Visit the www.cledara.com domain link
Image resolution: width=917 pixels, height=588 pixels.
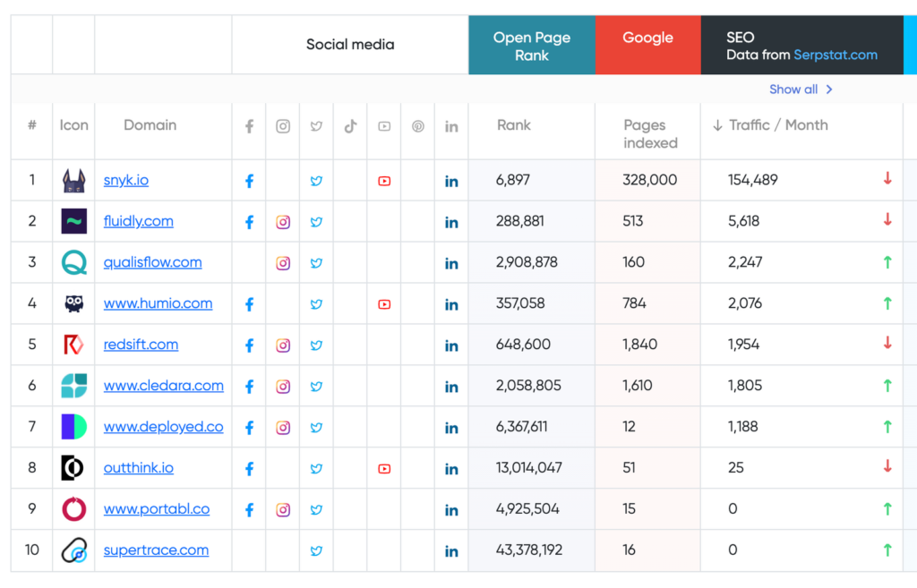(164, 385)
